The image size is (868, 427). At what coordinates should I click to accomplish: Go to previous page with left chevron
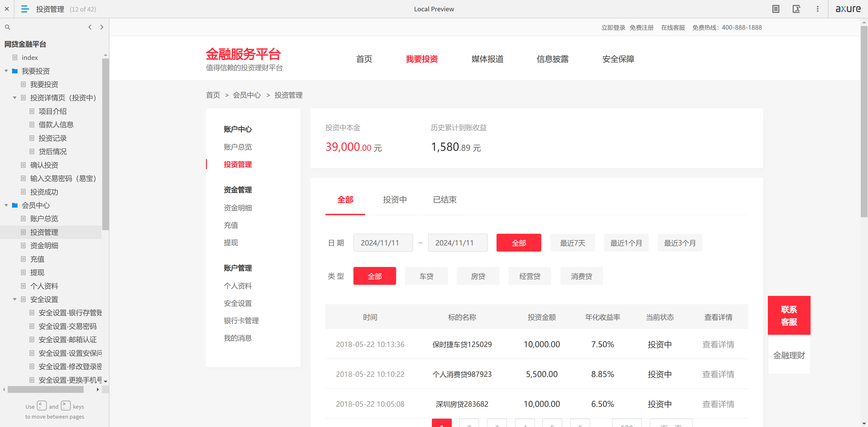pyautogui.click(x=90, y=27)
